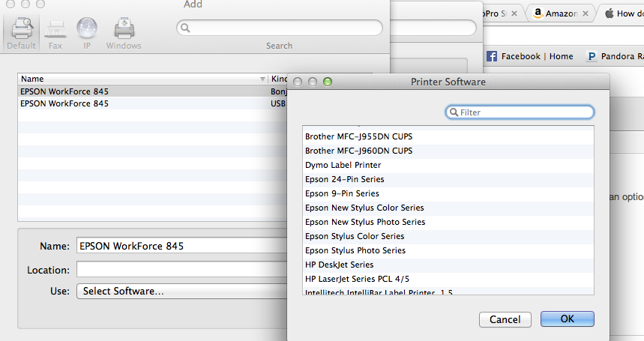The width and height of the screenshot is (644, 341).
Task: Switch to the Amazon browser tab
Action: point(559,13)
